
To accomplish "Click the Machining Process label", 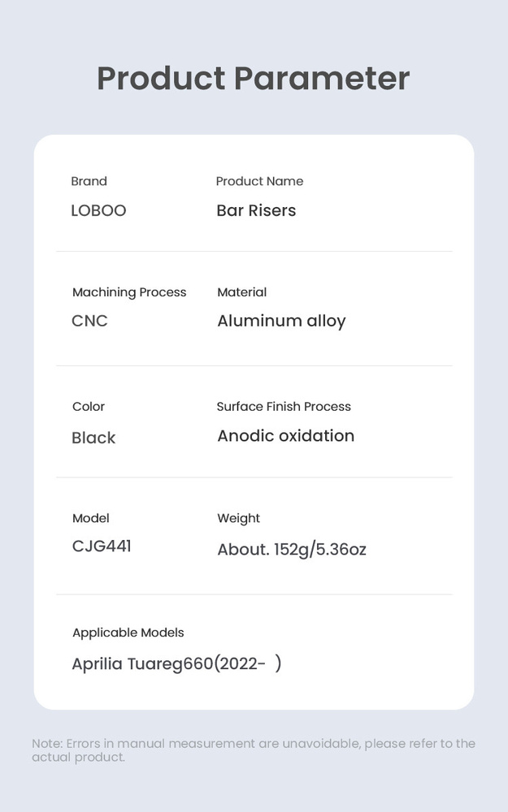I will pyautogui.click(x=129, y=292).
